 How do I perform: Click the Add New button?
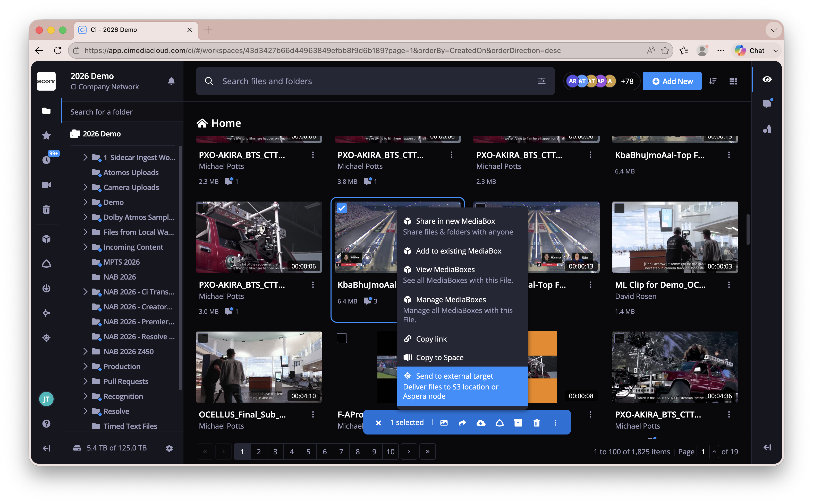[x=672, y=81]
